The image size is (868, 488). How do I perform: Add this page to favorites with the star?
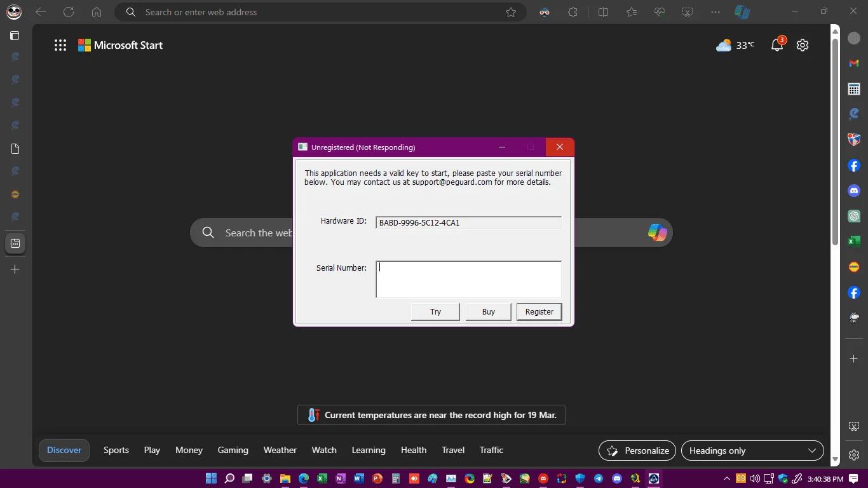click(511, 12)
